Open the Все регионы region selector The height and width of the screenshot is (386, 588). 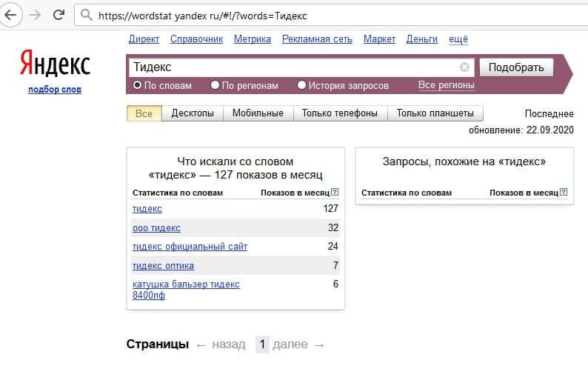click(x=447, y=85)
